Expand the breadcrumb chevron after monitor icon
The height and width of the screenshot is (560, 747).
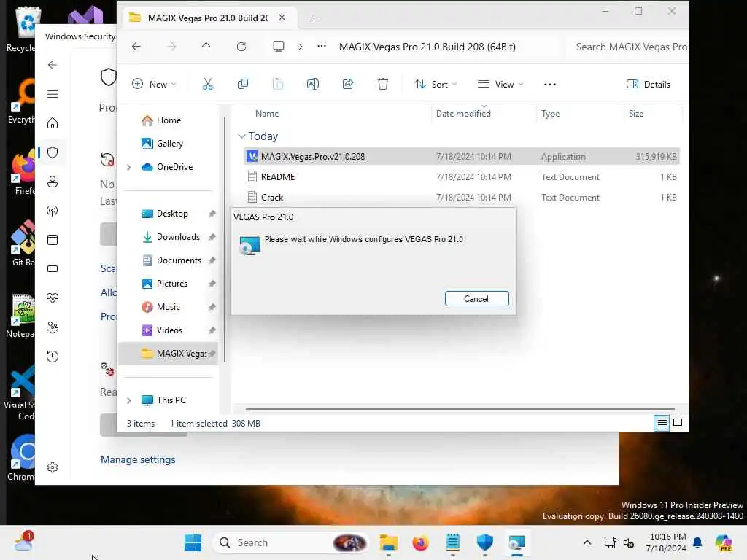pyautogui.click(x=300, y=46)
